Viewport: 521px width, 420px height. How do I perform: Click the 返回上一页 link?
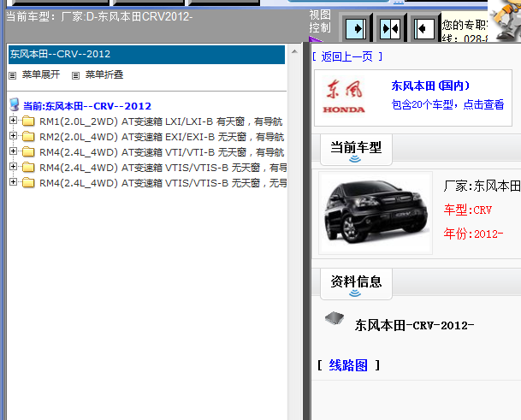tap(347, 56)
